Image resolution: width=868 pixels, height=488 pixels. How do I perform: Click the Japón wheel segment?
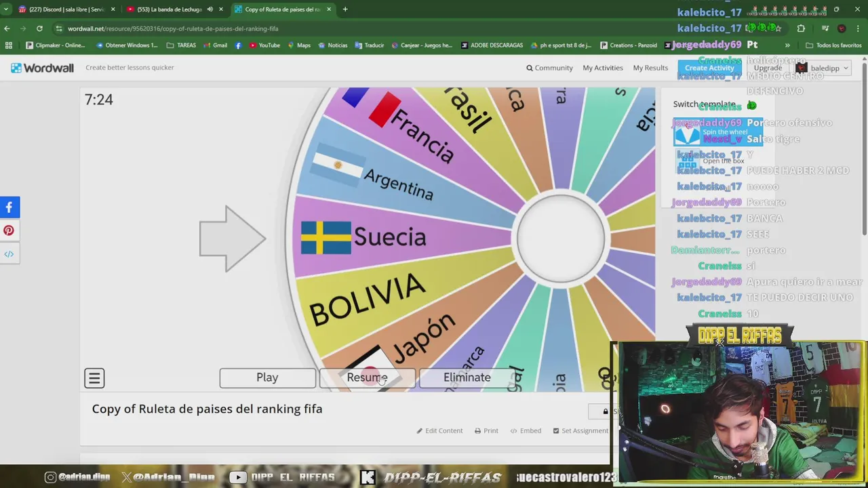(x=424, y=339)
